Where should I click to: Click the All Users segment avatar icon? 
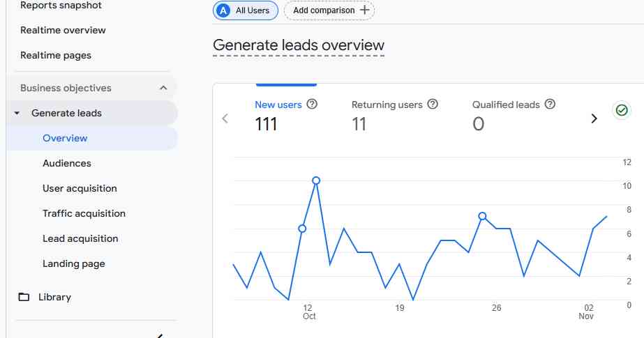click(224, 10)
